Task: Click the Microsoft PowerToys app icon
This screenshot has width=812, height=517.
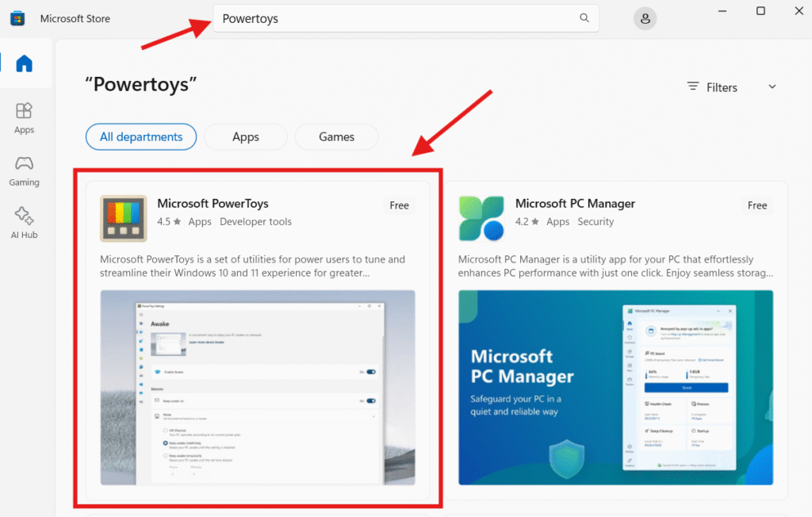Action: (x=123, y=218)
